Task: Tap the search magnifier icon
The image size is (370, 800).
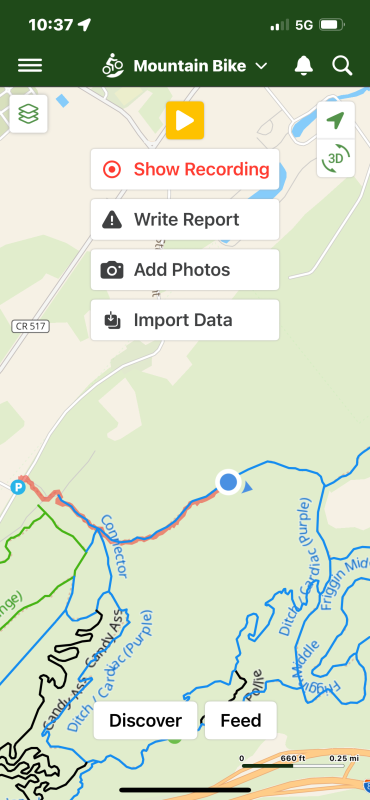Action: [x=342, y=66]
